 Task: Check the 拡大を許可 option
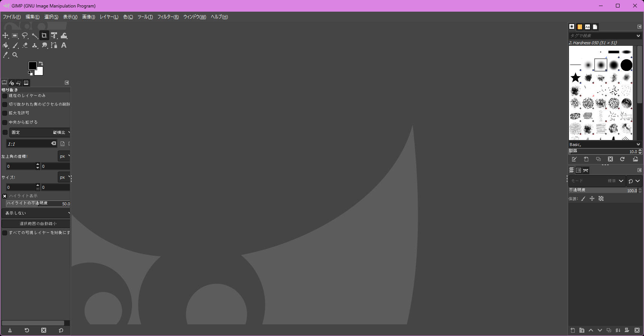(5, 113)
